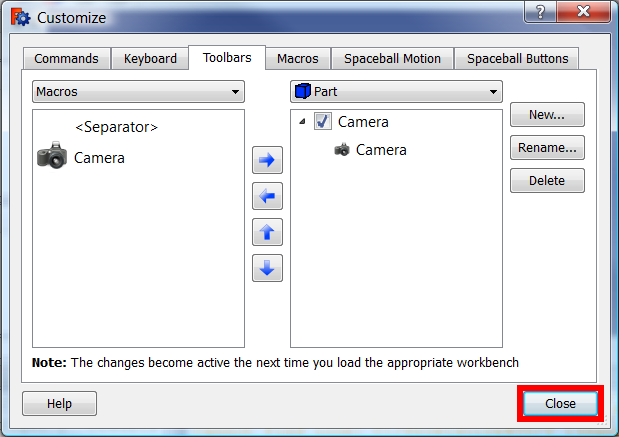
Task: Open the Part workbench dropdown
Action: coord(396,92)
